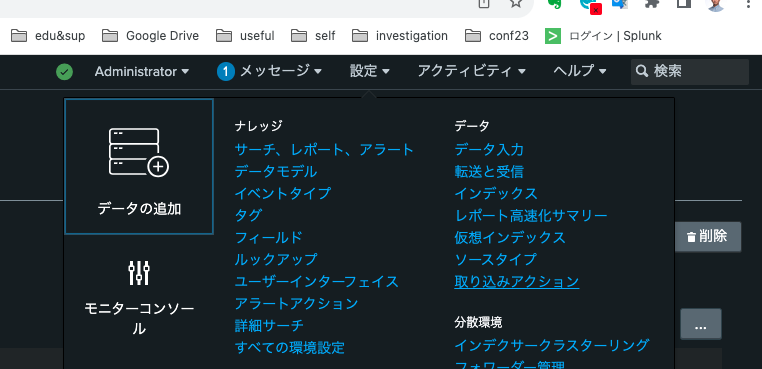The width and height of the screenshot is (762, 369).
Task: Expand the ヘルプ dropdown
Action: click(x=580, y=72)
